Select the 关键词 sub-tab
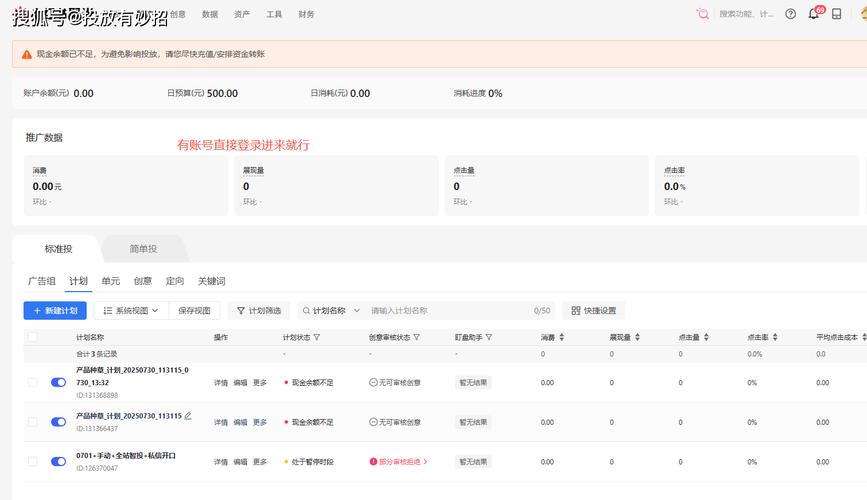The height and width of the screenshot is (500, 867). point(212,281)
